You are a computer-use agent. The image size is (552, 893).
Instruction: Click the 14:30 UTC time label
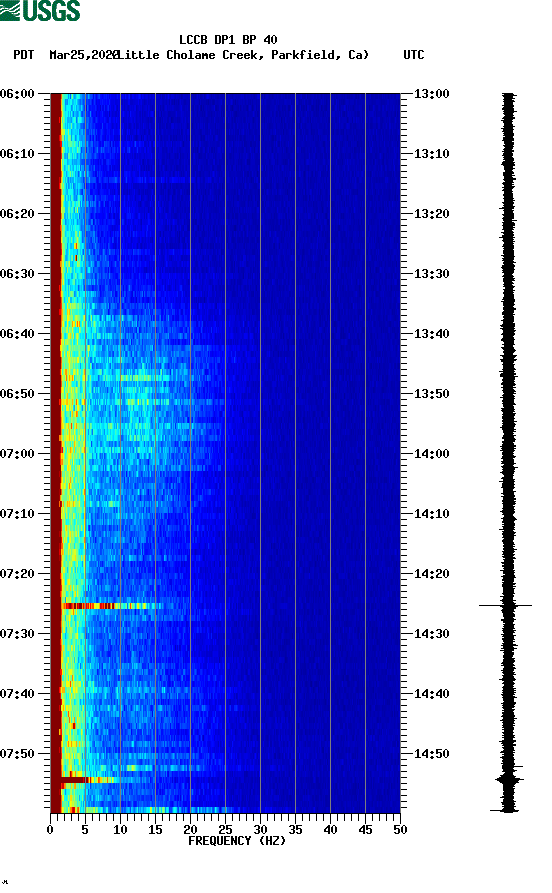point(432,634)
